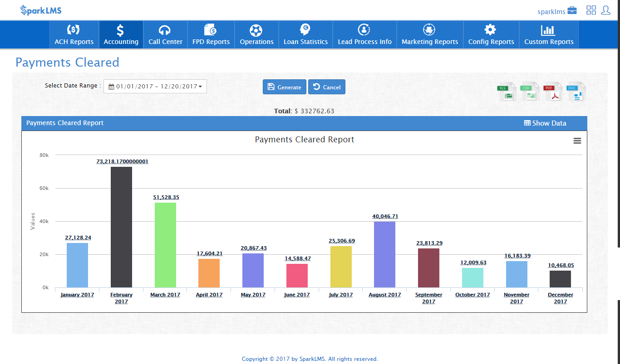620x364 pixels.
Task: Click Show Data toggle
Action: (545, 123)
